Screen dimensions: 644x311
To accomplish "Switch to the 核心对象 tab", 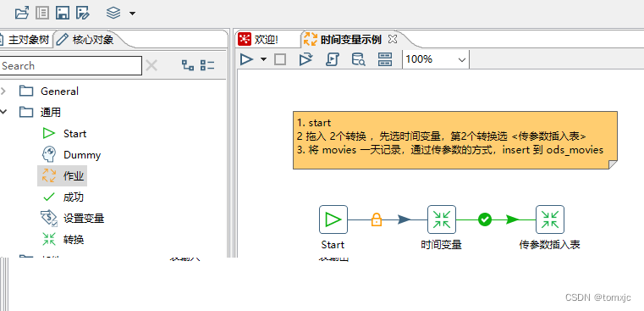I will tap(85, 40).
